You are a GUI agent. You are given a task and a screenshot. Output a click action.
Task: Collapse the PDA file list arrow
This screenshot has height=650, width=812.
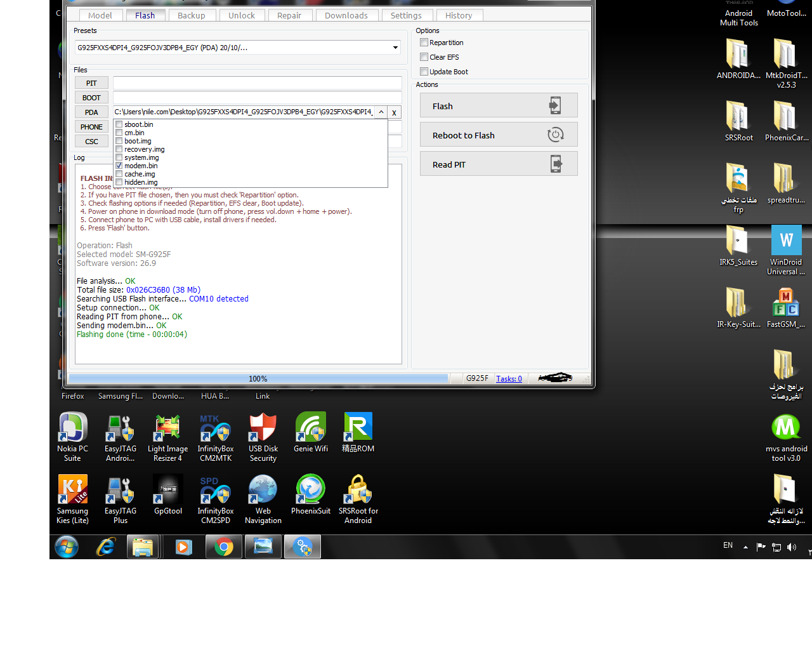pyautogui.click(x=381, y=112)
